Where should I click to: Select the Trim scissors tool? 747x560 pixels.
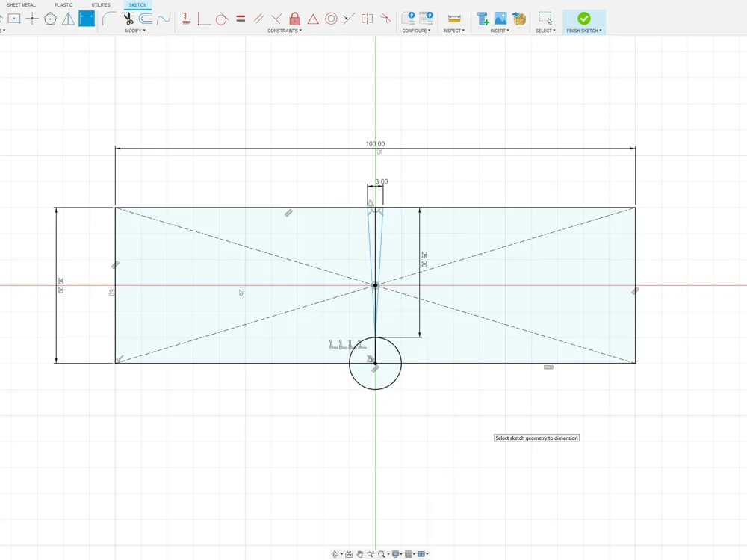click(128, 19)
